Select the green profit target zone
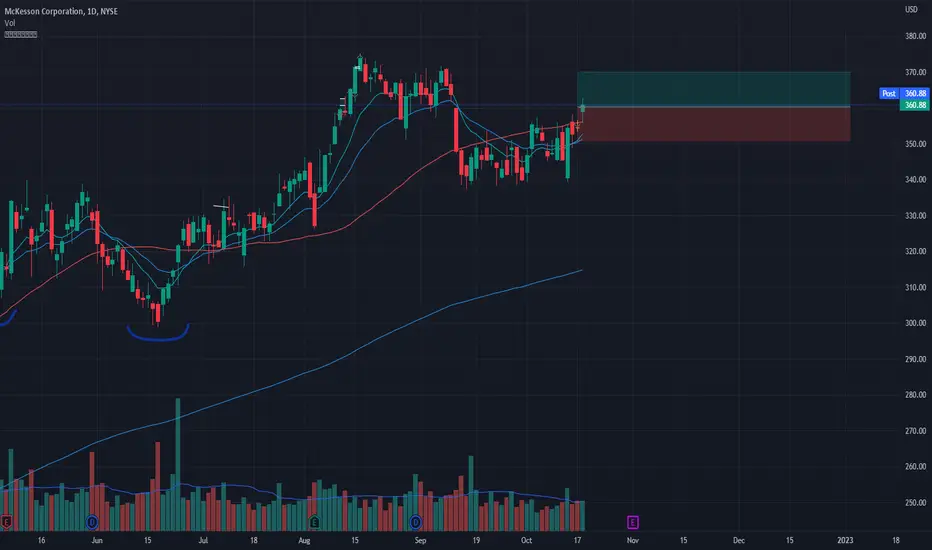Image resolution: width=932 pixels, height=550 pixels. pyautogui.click(x=713, y=89)
